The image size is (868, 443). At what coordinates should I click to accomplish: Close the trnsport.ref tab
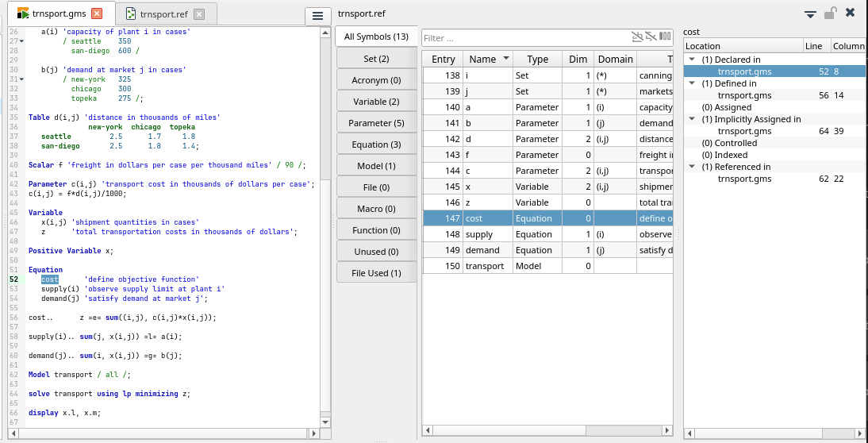[x=198, y=14]
